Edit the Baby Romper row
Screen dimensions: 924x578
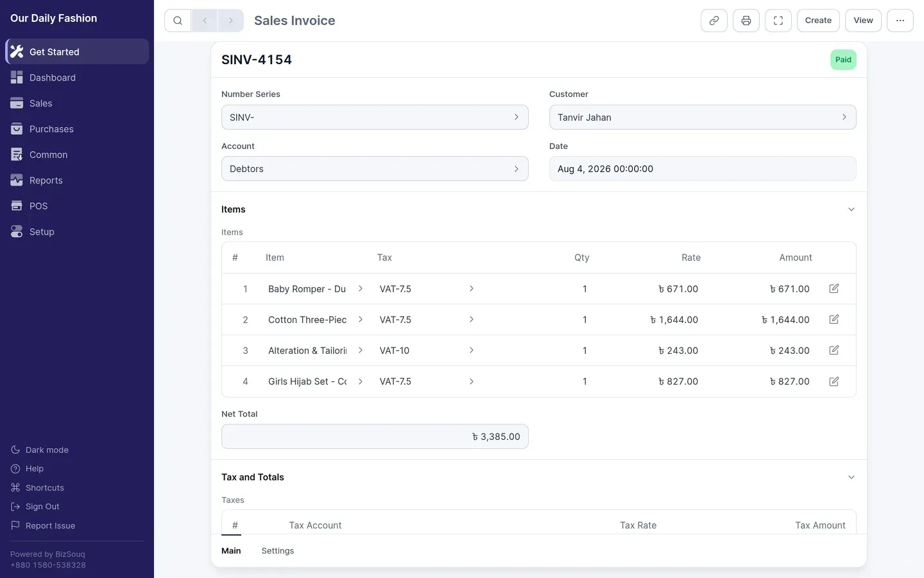(x=834, y=288)
